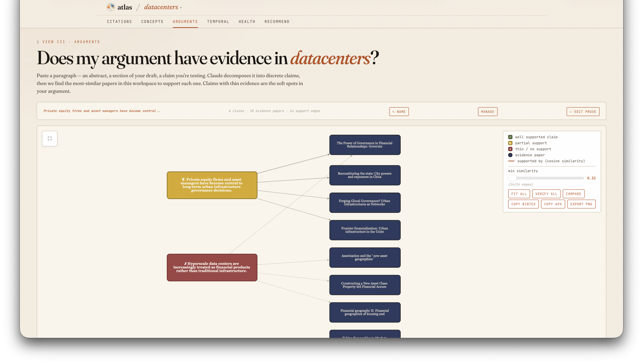The width and height of the screenshot is (643, 364).
Task: Toggle the well supported claim filter checkbox
Action: tap(510, 137)
